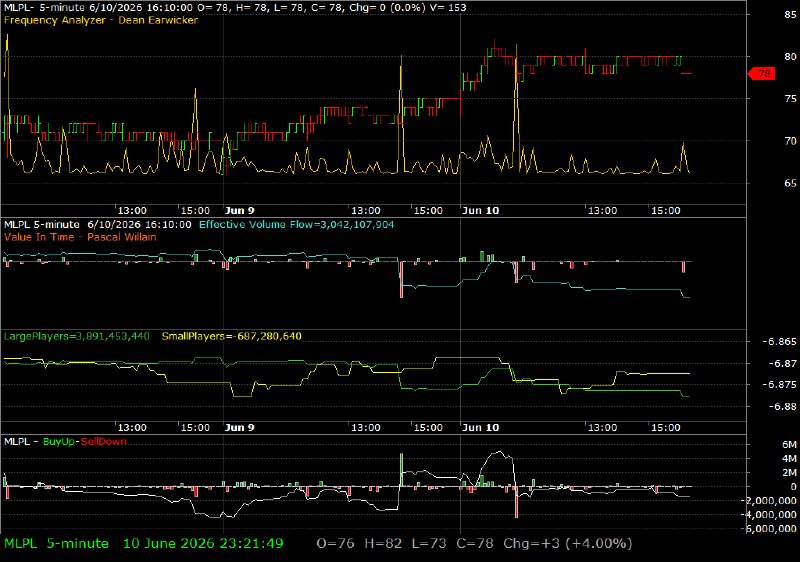800x562 pixels.
Task: Click the C=78 status bar value
Action: [x=475, y=544]
